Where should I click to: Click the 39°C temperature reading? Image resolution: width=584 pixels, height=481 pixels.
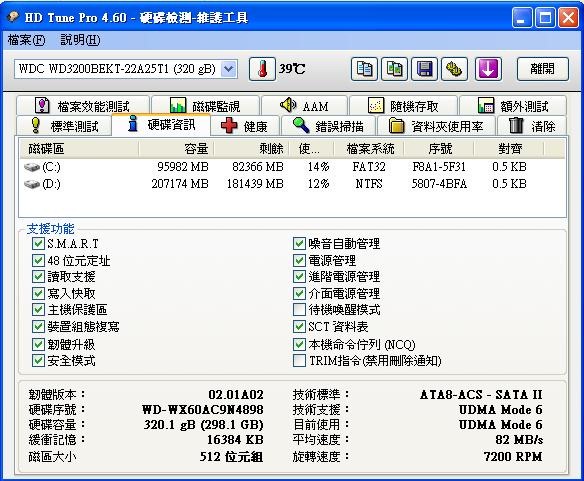292,69
